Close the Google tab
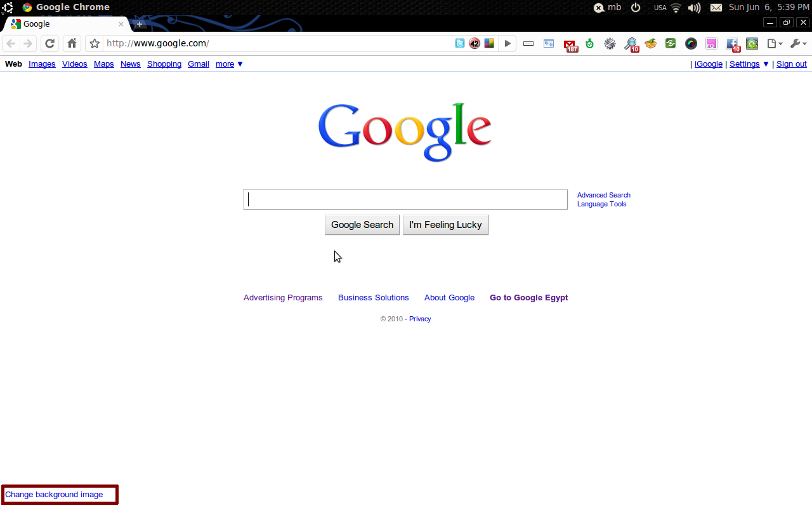The image size is (812, 508). pyautogui.click(x=121, y=24)
